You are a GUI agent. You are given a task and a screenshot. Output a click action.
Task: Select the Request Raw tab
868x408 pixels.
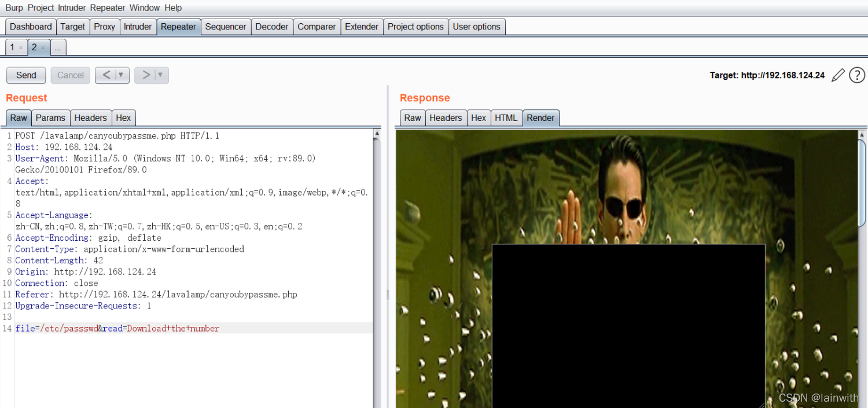(x=19, y=117)
